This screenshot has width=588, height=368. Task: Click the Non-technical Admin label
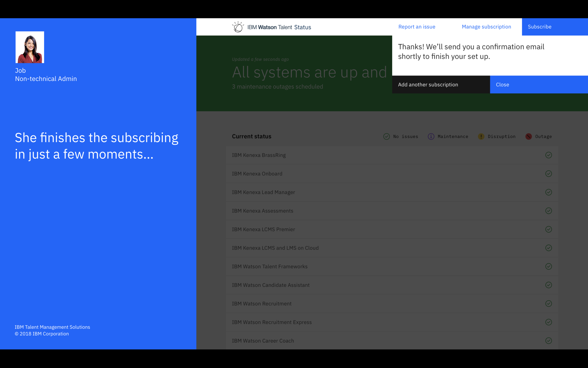tap(46, 79)
